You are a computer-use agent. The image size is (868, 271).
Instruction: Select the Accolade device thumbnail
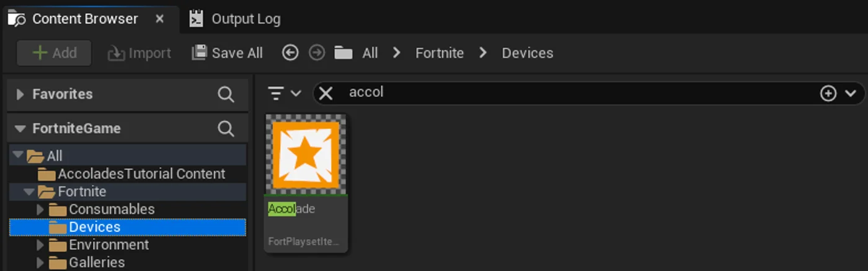click(x=306, y=154)
